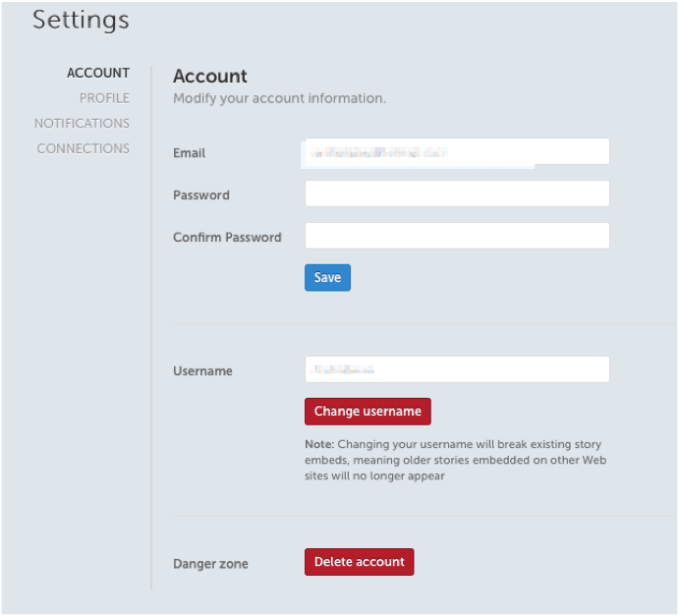This screenshot has width=679, height=616.
Task: Go to the NOTIFICATIONS settings section
Action: (82, 124)
